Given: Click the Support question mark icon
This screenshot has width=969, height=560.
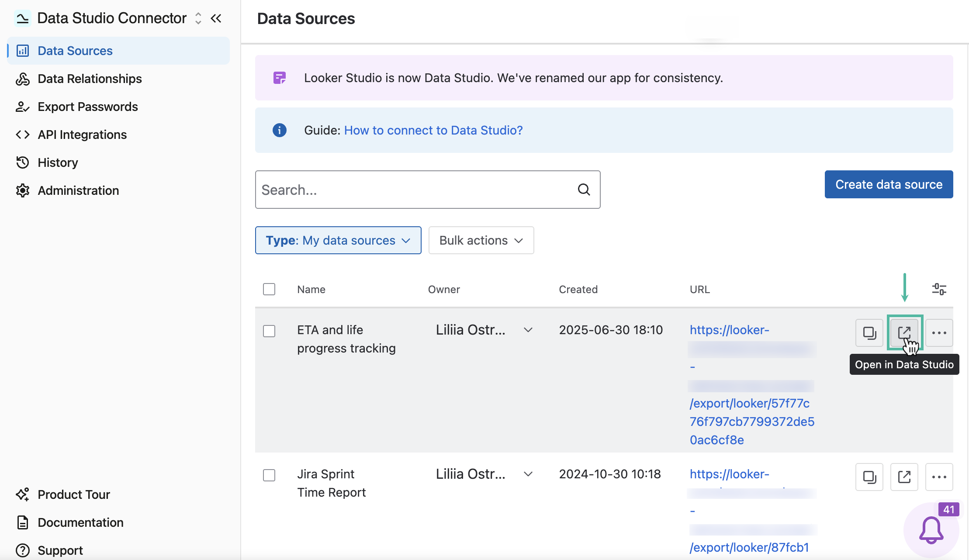Looking at the screenshot, I should pyautogui.click(x=23, y=550).
